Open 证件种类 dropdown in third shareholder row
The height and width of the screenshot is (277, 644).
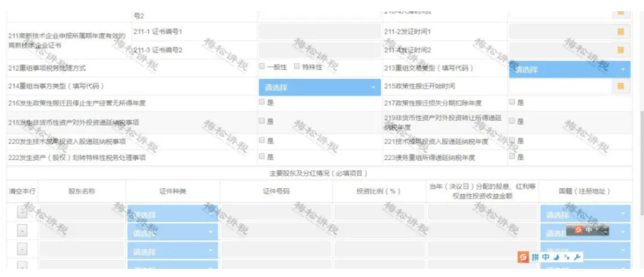coord(173,251)
